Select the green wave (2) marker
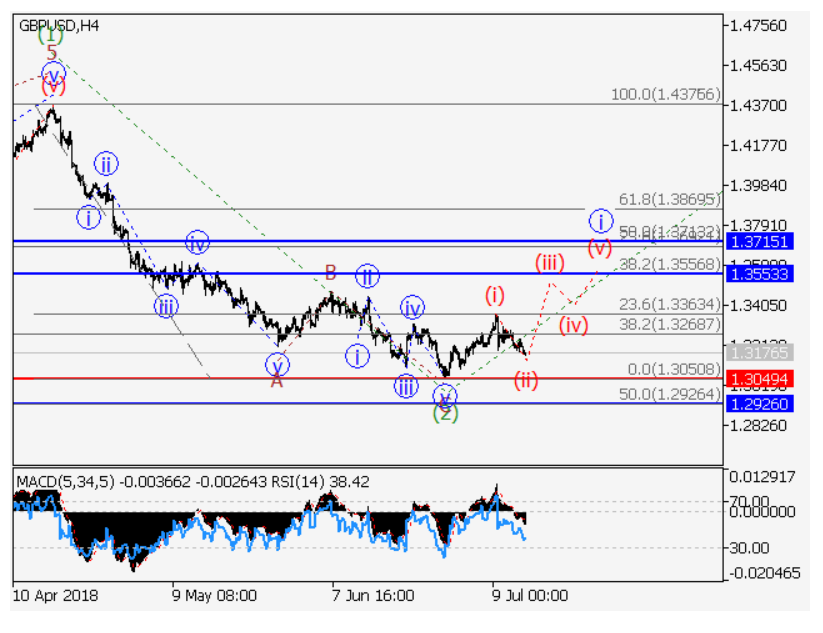 coord(445,412)
